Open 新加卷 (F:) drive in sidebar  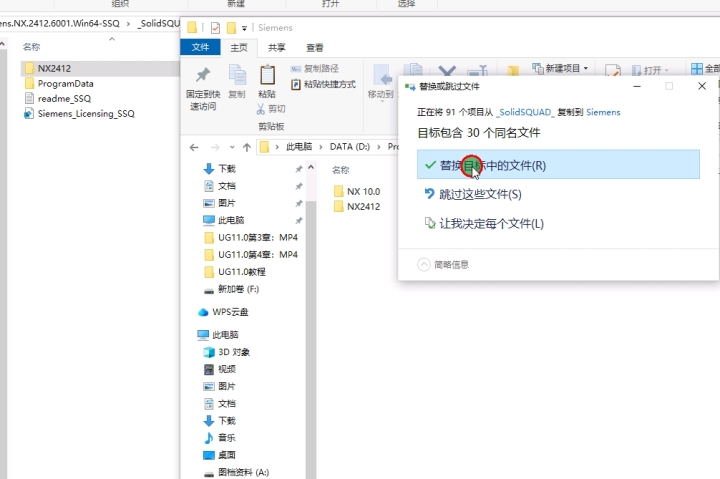click(232, 289)
